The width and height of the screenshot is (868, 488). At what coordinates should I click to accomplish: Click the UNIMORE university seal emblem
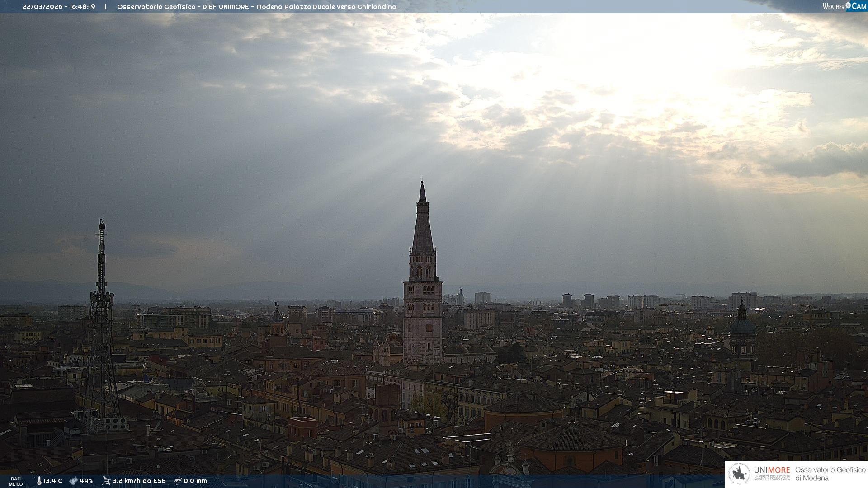click(739, 474)
